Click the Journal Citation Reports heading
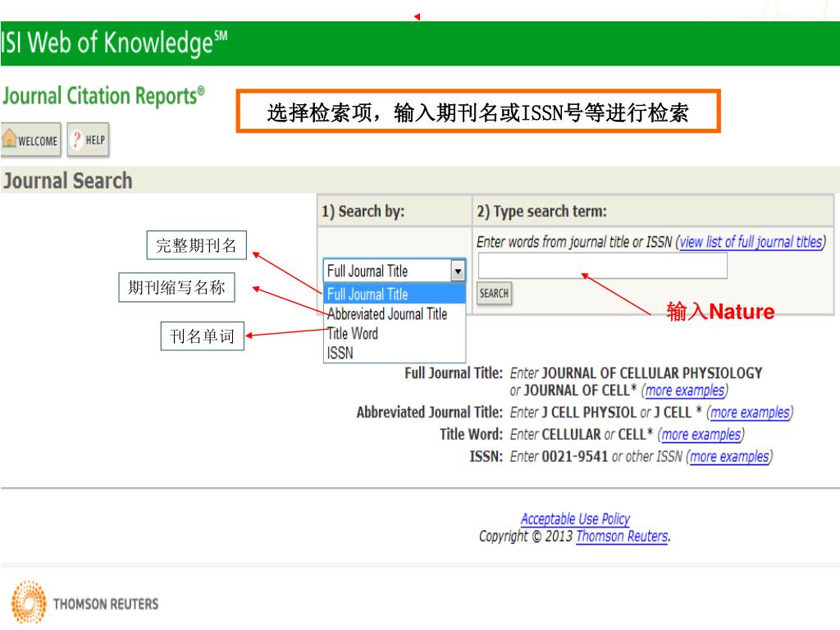 [103, 97]
